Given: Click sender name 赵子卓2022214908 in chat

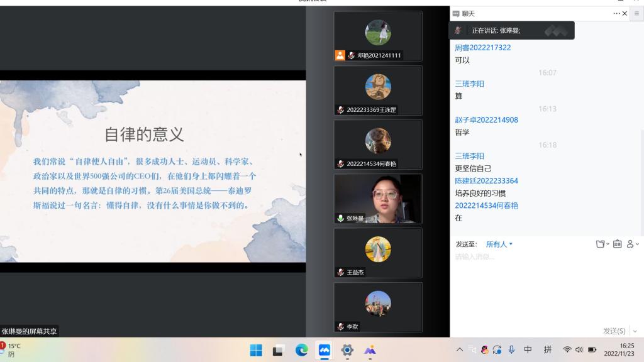Looking at the screenshot, I should 486,120.
